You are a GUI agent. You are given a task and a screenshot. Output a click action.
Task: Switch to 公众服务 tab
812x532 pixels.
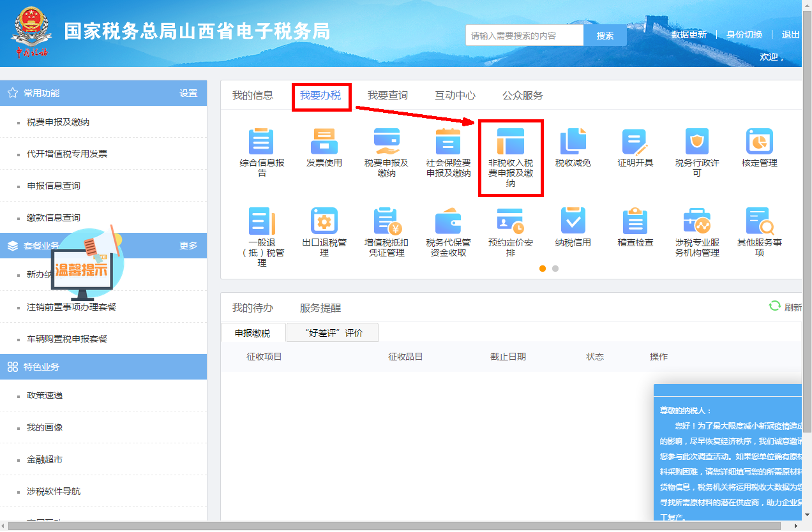[x=523, y=96]
